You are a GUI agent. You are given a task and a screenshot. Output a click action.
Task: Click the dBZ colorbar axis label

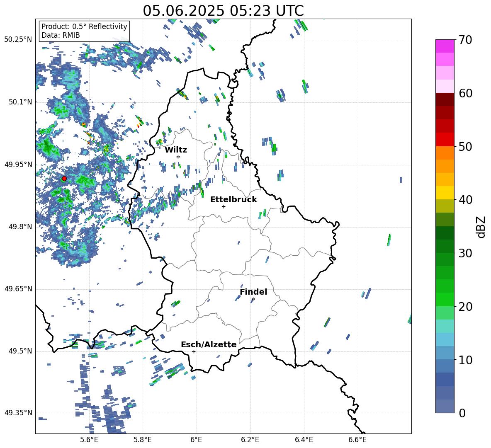(x=481, y=227)
